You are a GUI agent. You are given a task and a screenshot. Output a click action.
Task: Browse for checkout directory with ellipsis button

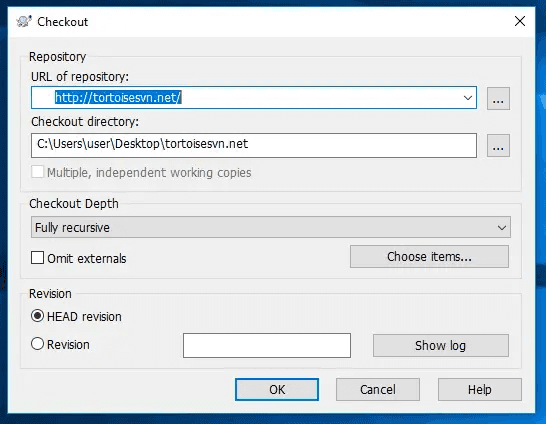[x=498, y=146]
